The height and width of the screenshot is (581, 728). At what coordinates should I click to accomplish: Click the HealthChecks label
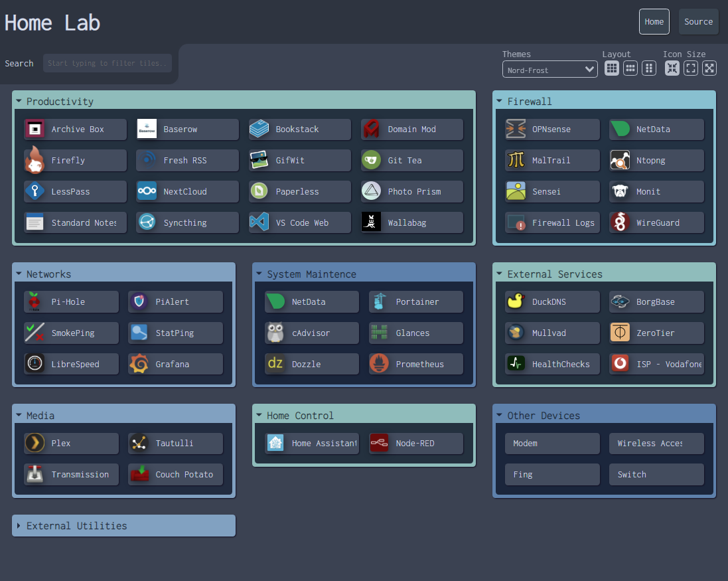point(561,364)
